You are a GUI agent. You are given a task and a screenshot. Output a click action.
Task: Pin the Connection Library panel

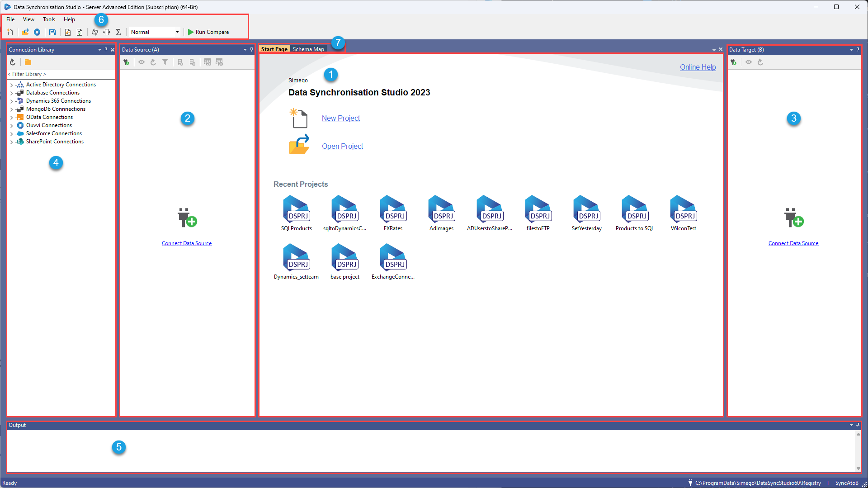(106, 50)
